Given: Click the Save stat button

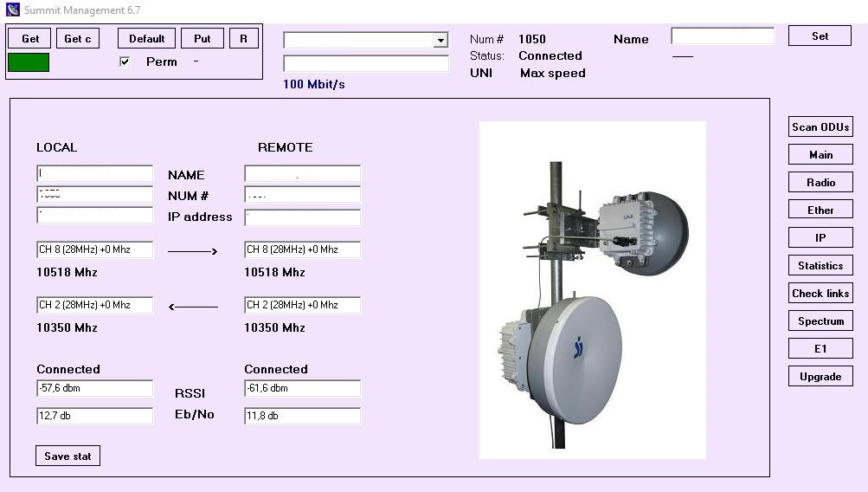Looking at the screenshot, I should [x=68, y=456].
